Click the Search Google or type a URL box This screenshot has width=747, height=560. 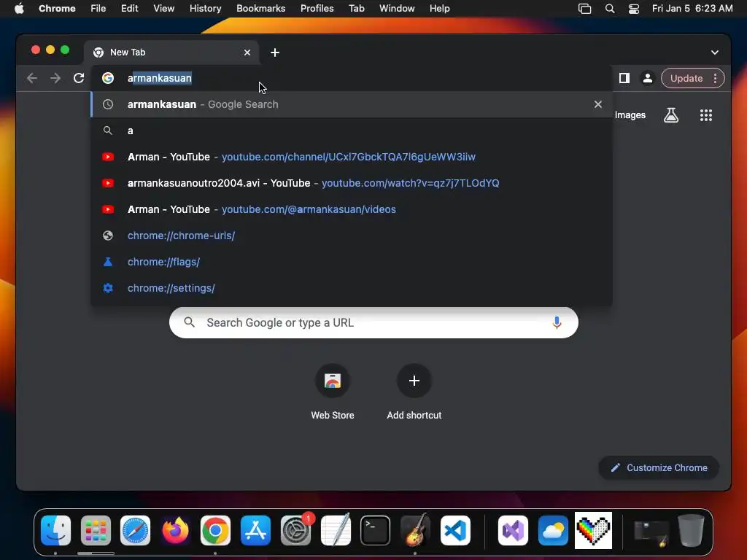[x=373, y=322]
